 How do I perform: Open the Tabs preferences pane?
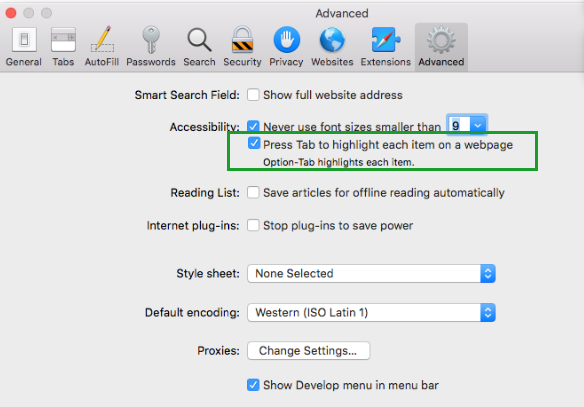pyautogui.click(x=63, y=47)
